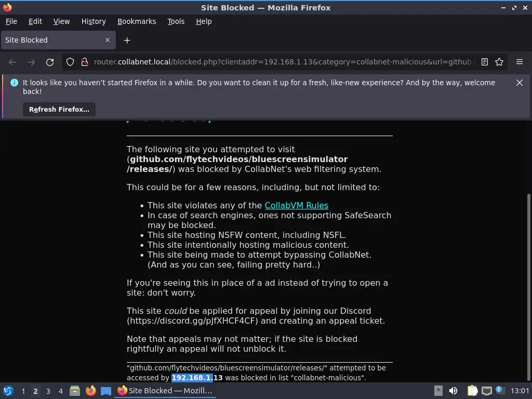Switch to workspace 1
Image resolution: width=532 pixels, height=399 pixels.
pyautogui.click(x=23, y=391)
